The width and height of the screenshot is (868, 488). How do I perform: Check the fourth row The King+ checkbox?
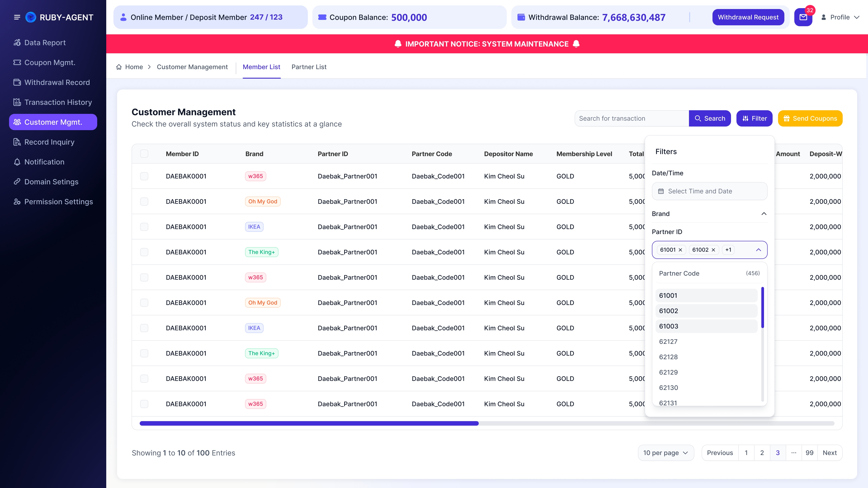pos(144,252)
